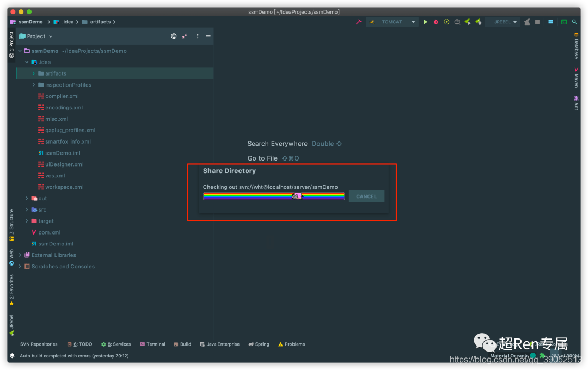The height and width of the screenshot is (370, 588).
Task: Click tool window toggle icon in status bar
Action: [x=12, y=356]
